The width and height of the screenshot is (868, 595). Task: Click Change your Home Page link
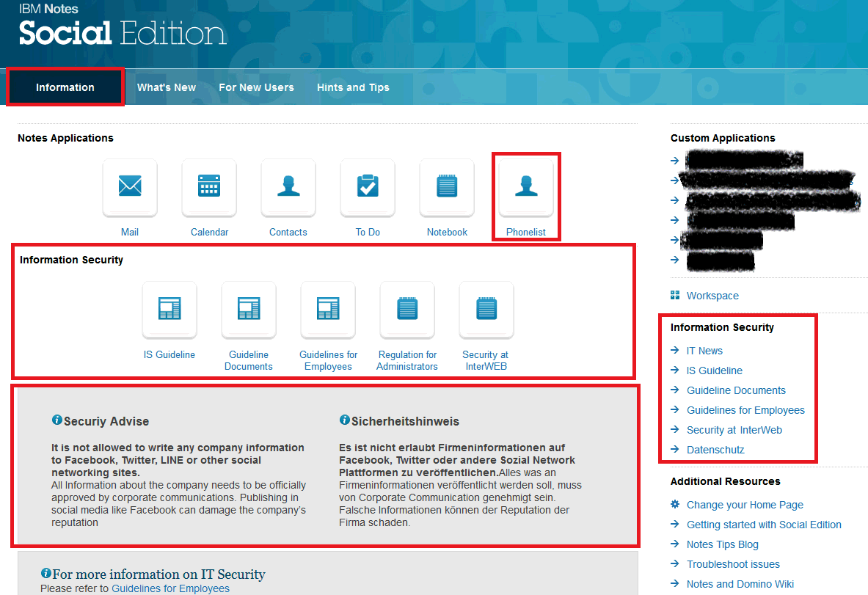(x=745, y=505)
